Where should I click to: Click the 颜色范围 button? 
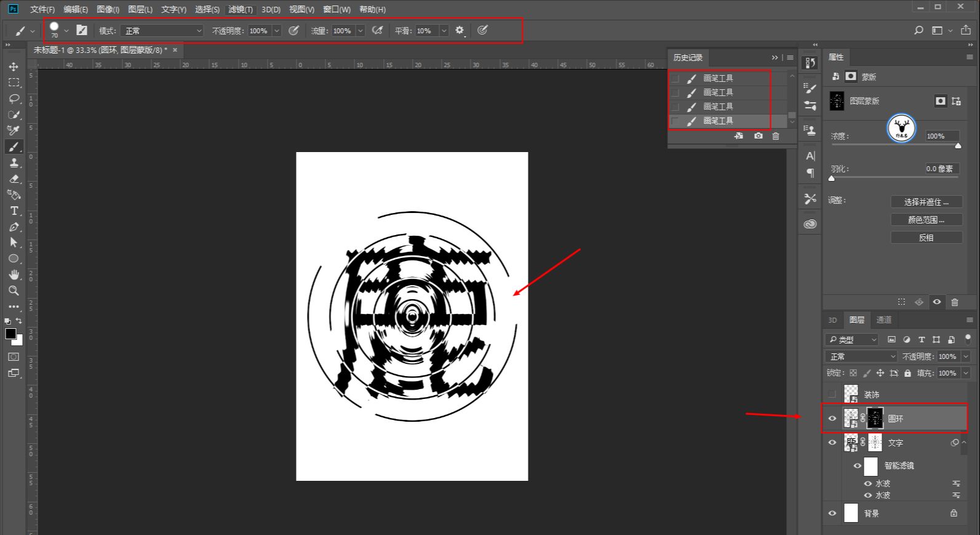pos(926,220)
